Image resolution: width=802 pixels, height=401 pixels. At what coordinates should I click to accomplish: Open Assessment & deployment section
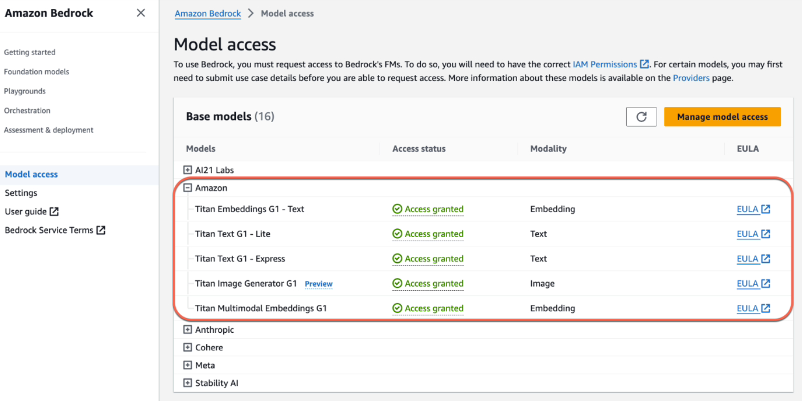[x=49, y=130]
